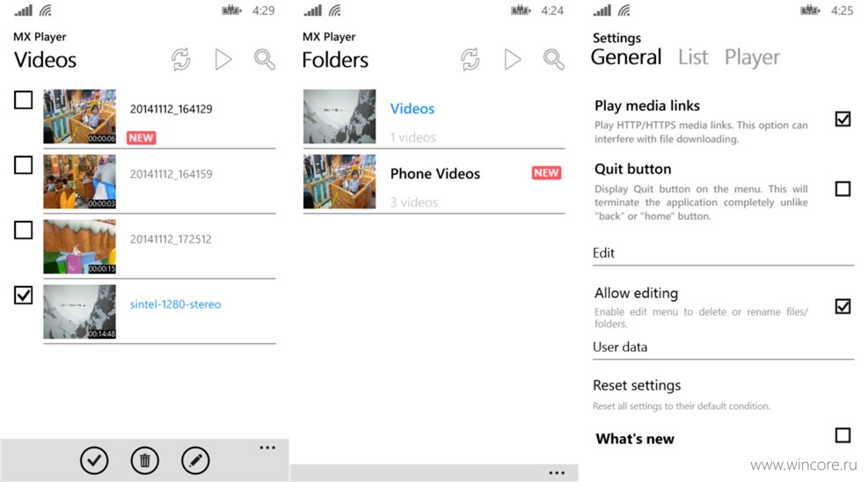Tap the NEW badge under 20141112_164129
The height and width of the screenshot is (482, 868).
click(142, 138)
